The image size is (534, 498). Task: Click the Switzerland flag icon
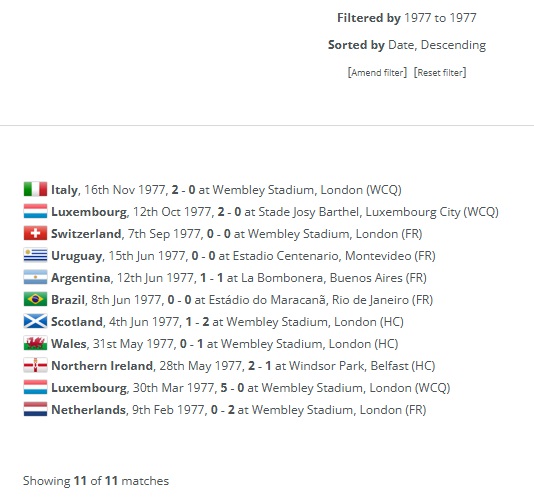tap(35, 233)
